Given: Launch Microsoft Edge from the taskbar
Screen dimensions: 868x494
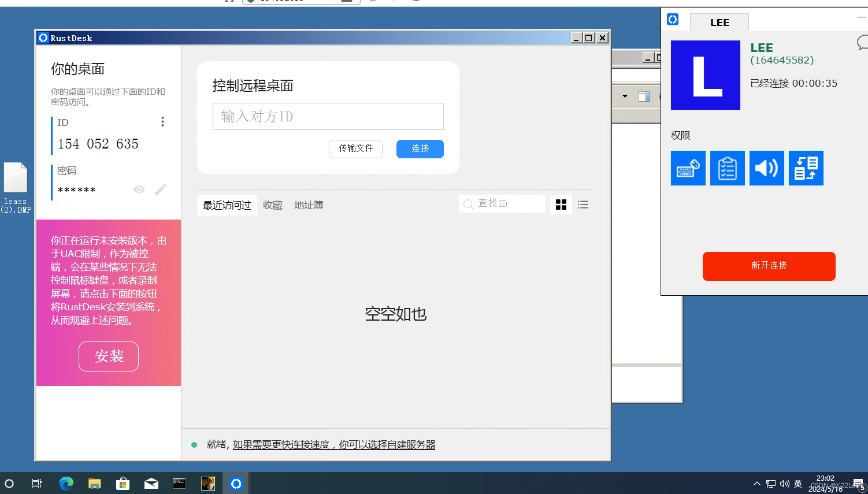Looking at the screenshot, I should pos(66,484).
